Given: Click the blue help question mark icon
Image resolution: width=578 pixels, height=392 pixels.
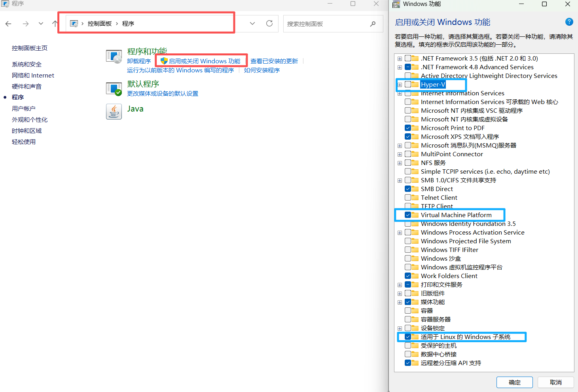Looking at the screenshot, I should (569, 22).
